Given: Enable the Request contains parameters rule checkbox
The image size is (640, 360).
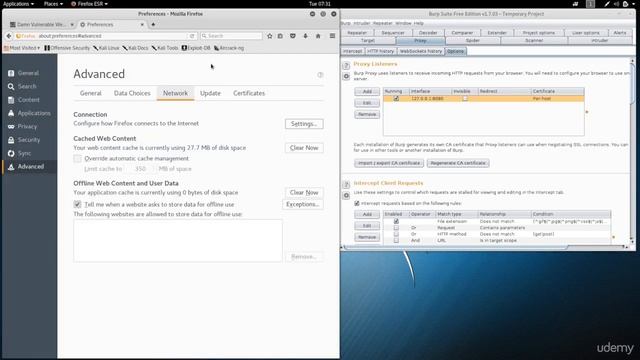Looking at the screenshot, I should (396, 228).
